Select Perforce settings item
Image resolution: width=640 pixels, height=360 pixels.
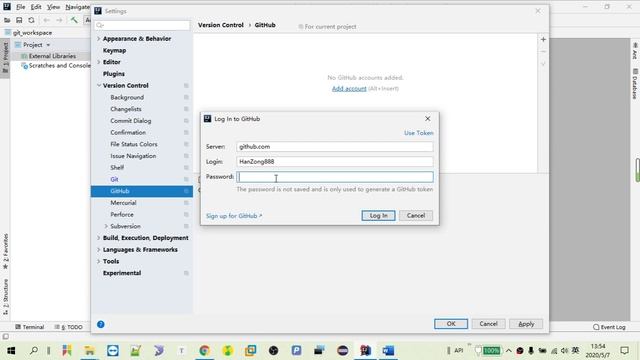click(x=122, y=215)
